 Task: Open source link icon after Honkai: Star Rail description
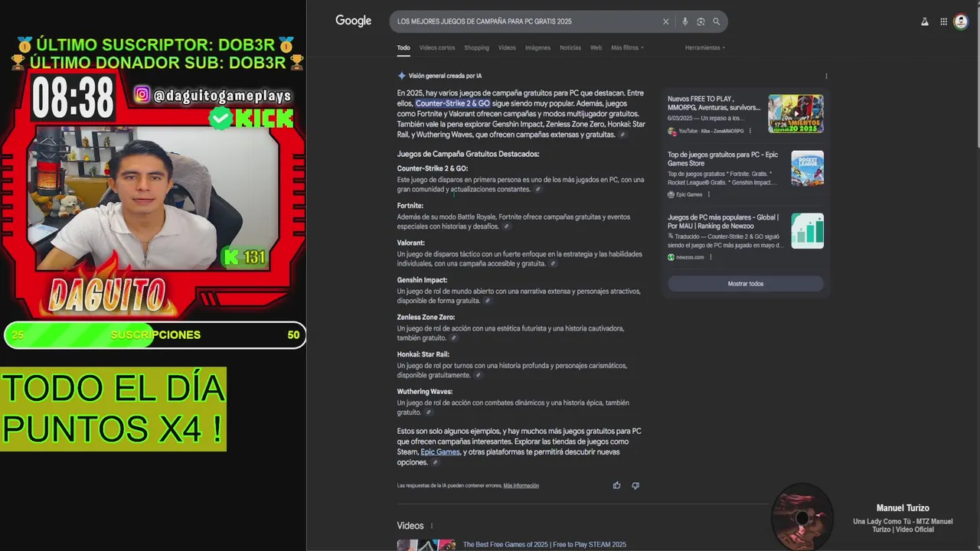point(478,375)
